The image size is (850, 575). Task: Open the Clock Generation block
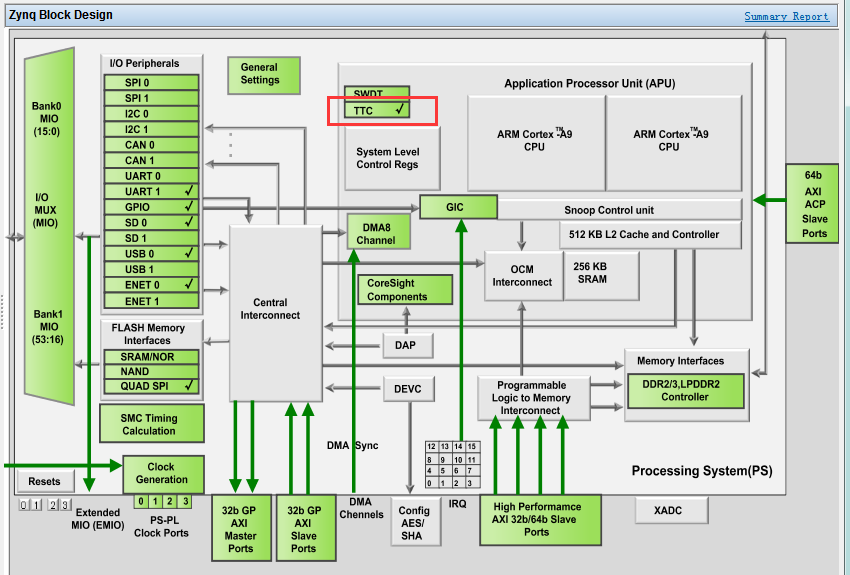164,474
